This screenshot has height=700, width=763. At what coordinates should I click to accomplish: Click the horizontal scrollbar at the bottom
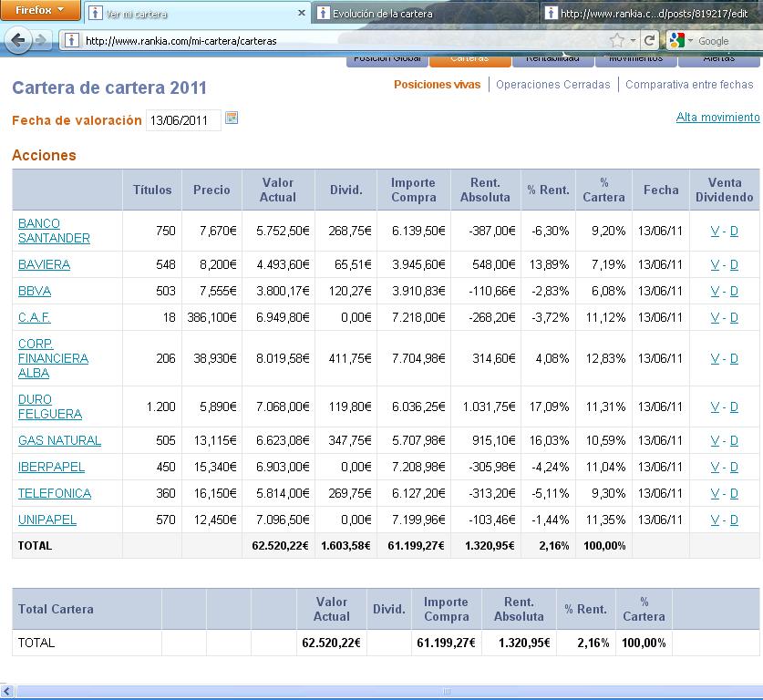coord(381,692)
